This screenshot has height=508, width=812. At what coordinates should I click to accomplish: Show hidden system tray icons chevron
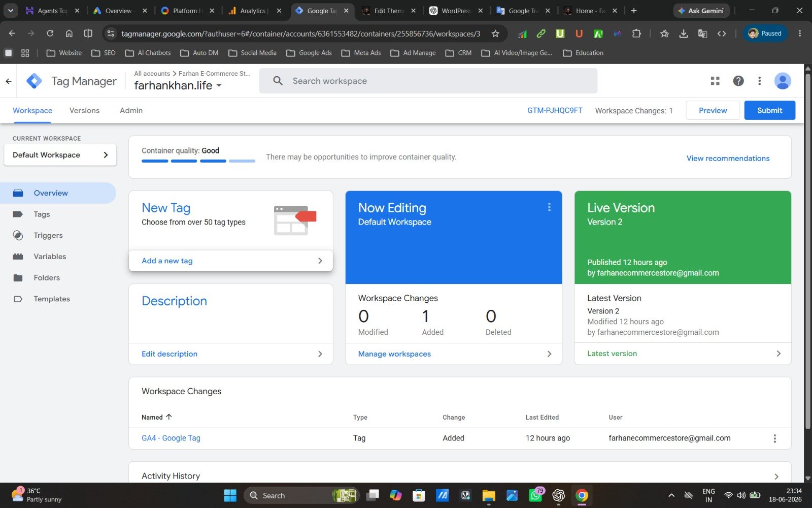[x=671, y=495]
